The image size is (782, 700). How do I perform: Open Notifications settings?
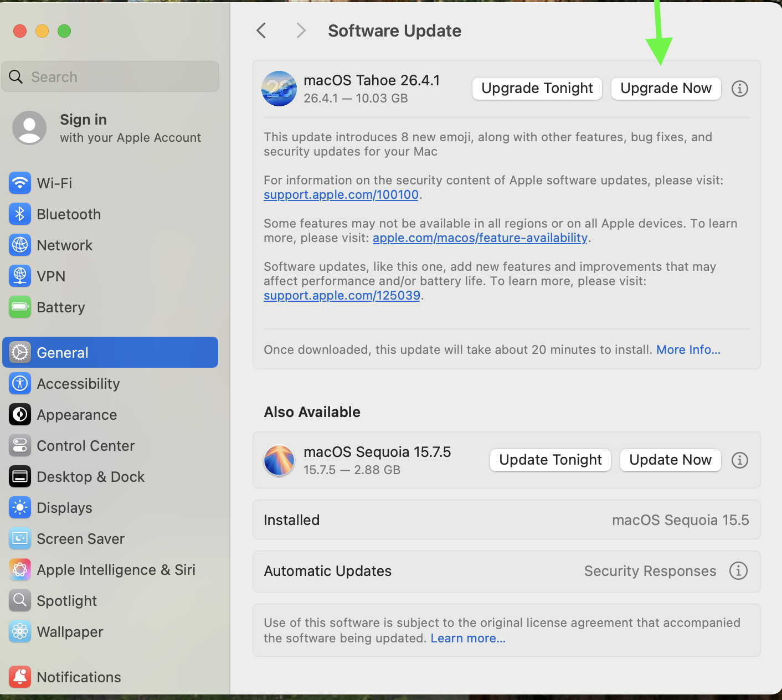click(x=111, y=677)
